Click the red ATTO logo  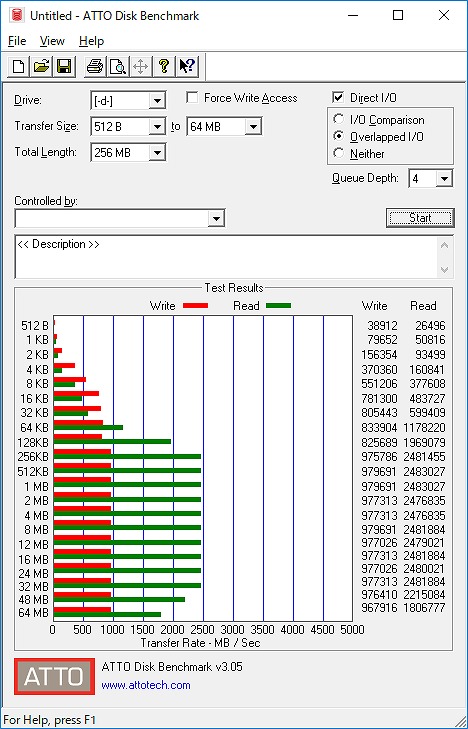pos(54,676)
